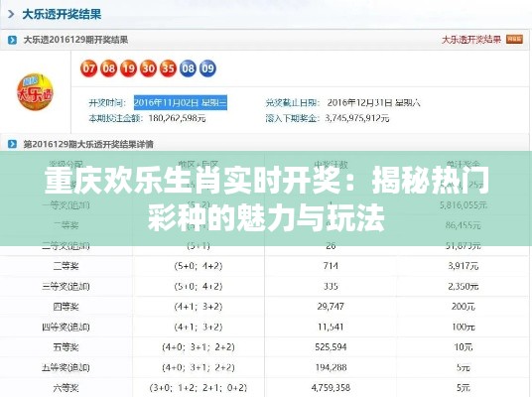Click the 五等奖(追加) row label
This screenshot has width=532, height=397.
pos(66,367)
